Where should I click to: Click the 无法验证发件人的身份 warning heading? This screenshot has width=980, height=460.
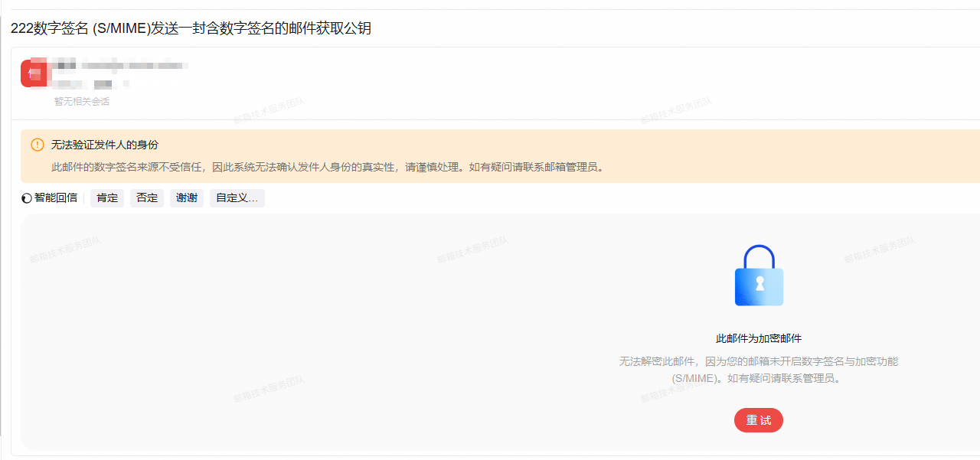click(x=105, y=145)
